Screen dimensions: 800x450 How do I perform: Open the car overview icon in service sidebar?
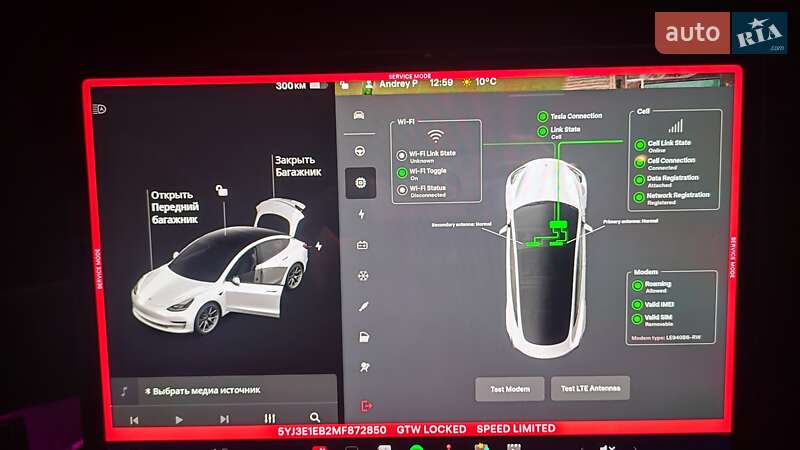(x=359, y=115)
